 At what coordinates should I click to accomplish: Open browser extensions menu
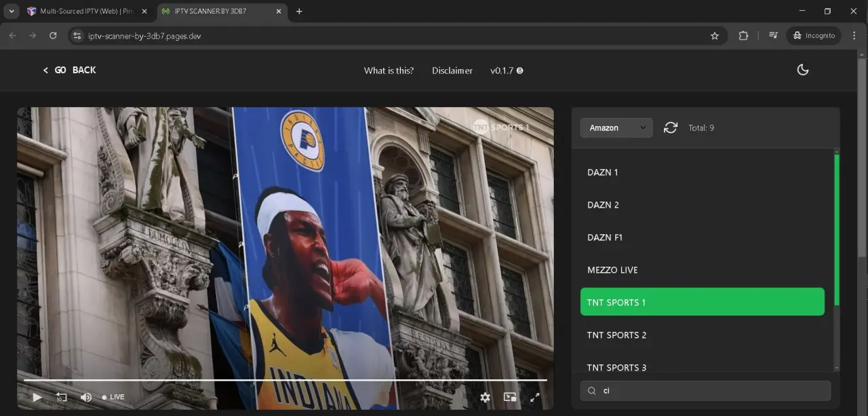pos(743,36)
